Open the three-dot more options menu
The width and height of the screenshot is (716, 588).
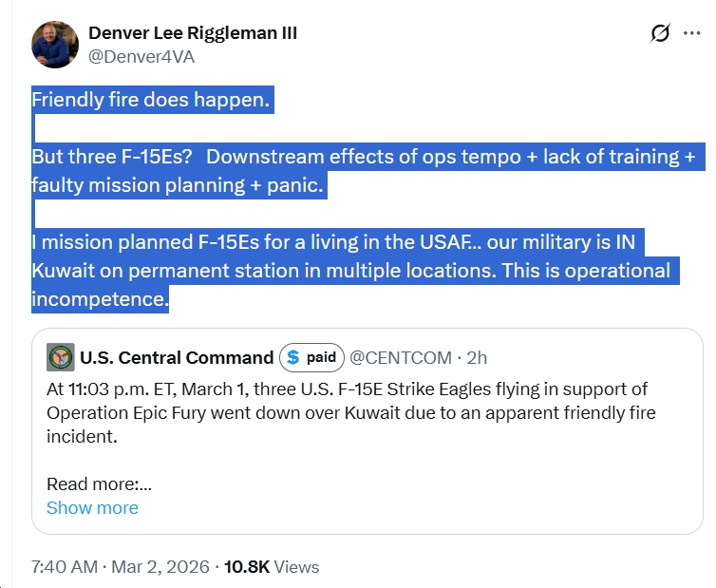click(x=691, y=34)
